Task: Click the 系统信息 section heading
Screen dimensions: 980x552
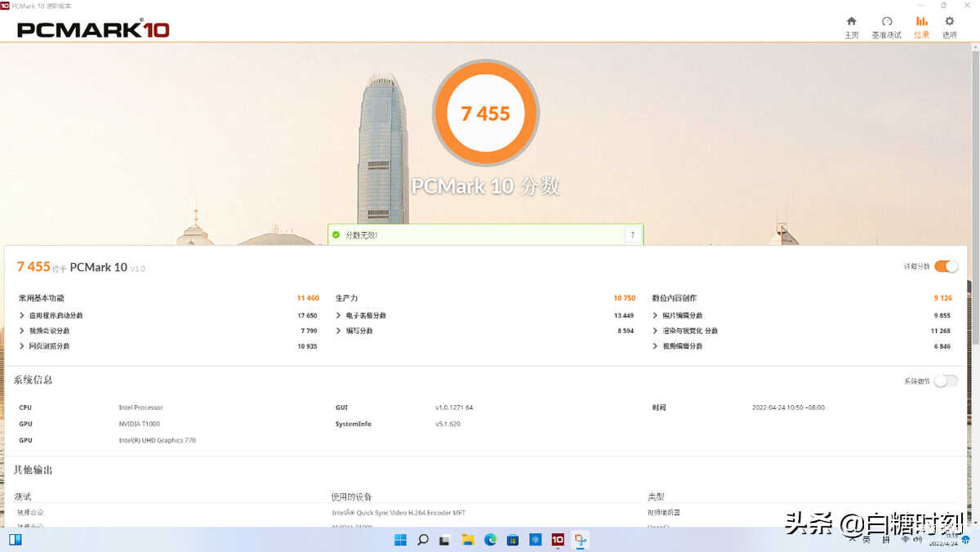Action: tap(33, 380)
